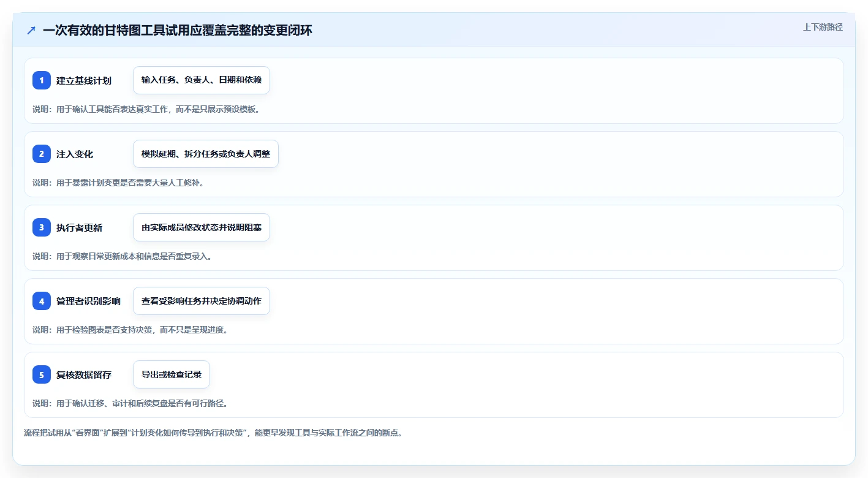Click the step title 执行者更新

80,227
